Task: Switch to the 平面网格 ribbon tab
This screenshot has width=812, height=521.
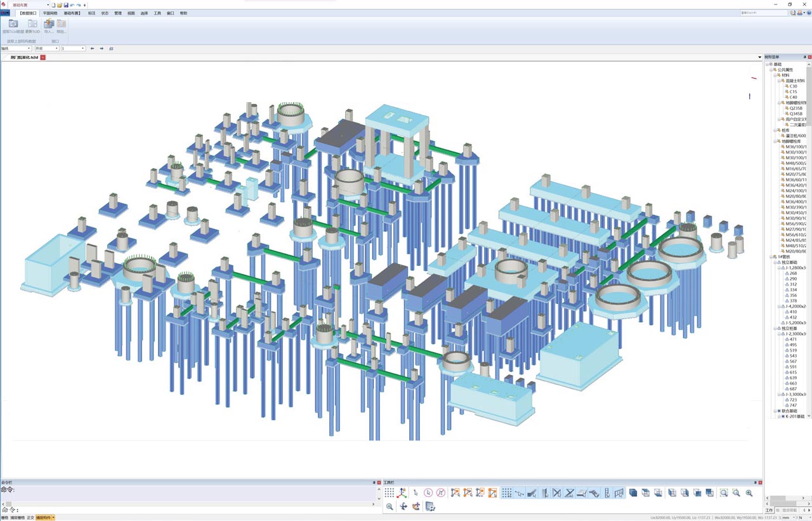Action: pyautogui.click(x=49, y=13)
